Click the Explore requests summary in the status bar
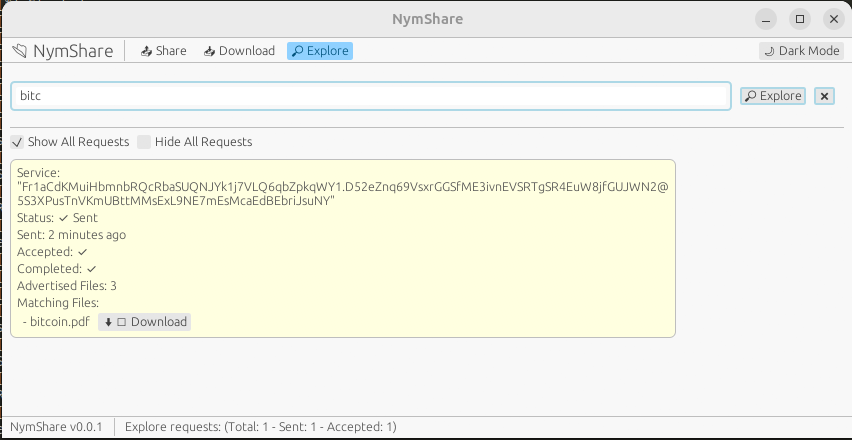The image size is (852, 440). tap(260, 427)
